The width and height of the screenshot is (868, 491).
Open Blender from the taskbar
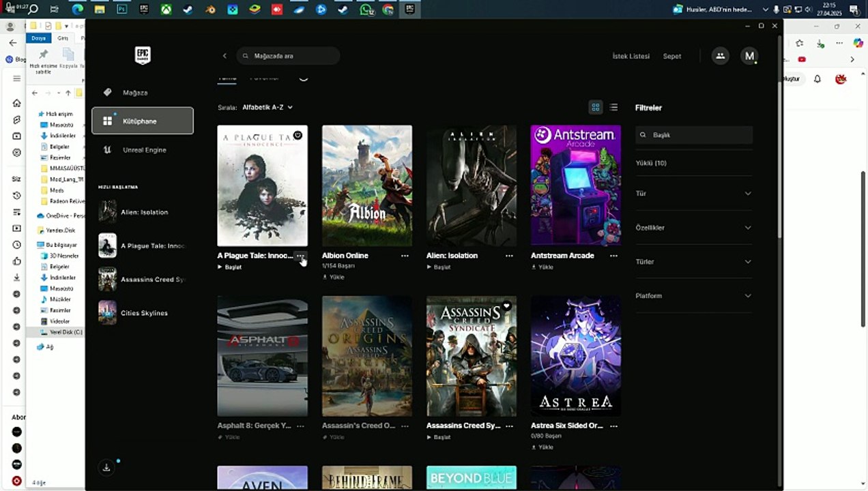point(210,10)
